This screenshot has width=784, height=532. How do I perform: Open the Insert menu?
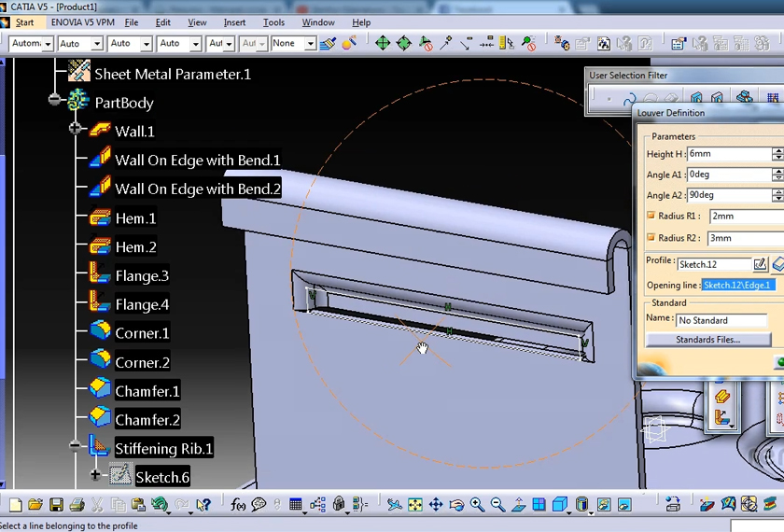[x=235, y=22]
